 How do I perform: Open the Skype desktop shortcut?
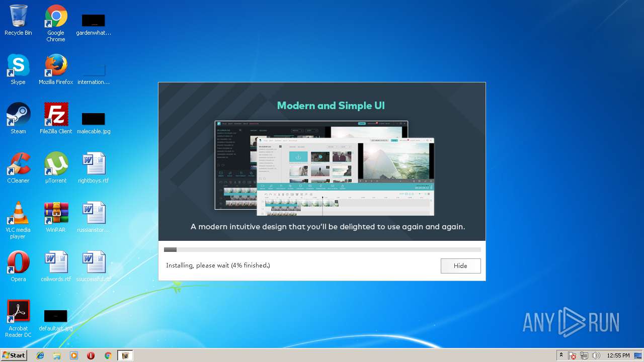(x=18, y=69)
